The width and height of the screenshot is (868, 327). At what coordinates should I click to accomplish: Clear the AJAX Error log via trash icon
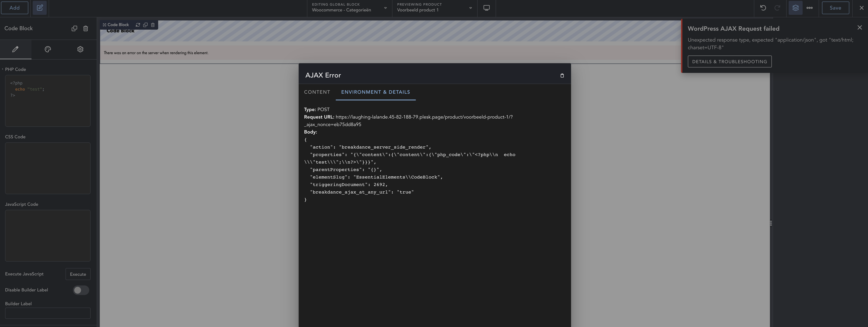pyautogui.click(x=562, y=75)
